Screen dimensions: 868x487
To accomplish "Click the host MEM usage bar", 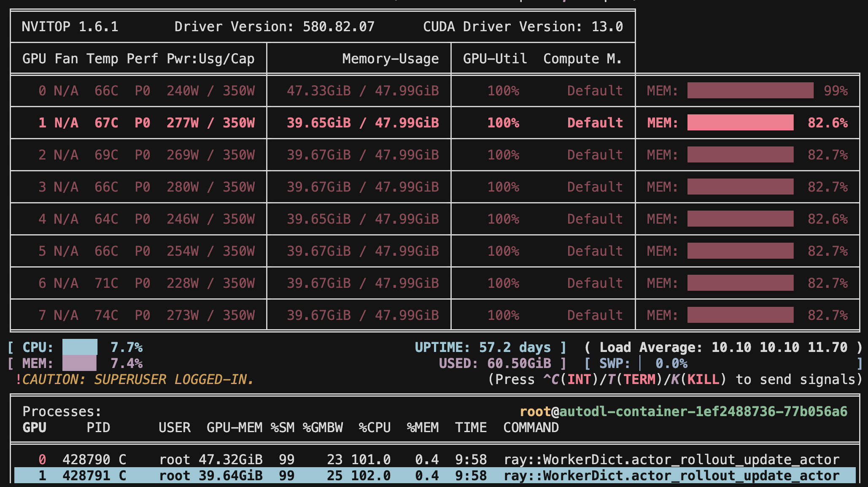I will click(79, 363).
